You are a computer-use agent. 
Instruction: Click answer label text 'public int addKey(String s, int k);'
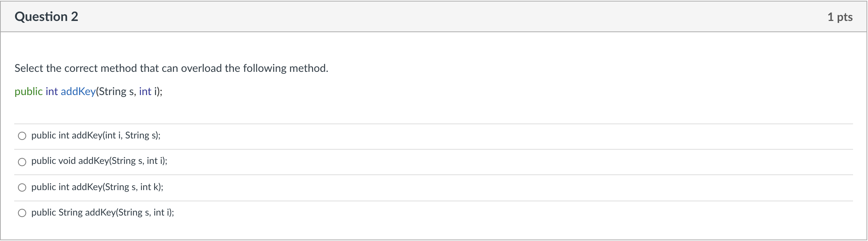(97, 187)
